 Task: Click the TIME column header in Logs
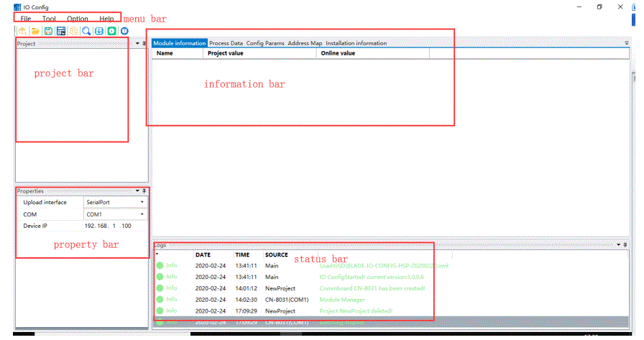[x=242, y=255]
